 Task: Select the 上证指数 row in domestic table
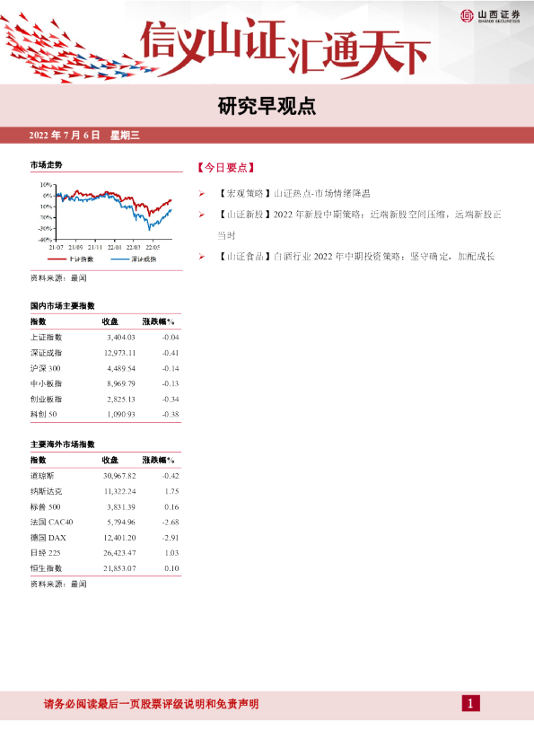(106, 337)
